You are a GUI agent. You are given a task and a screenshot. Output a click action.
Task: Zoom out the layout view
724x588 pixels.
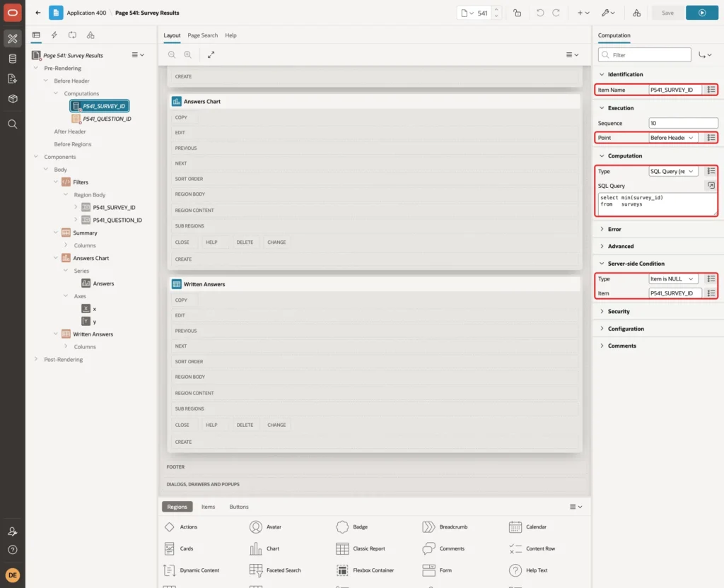click(172, 55)
